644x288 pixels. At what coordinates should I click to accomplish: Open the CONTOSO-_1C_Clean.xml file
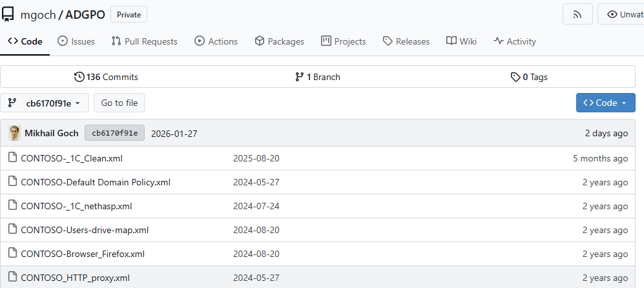pos(72,159)
